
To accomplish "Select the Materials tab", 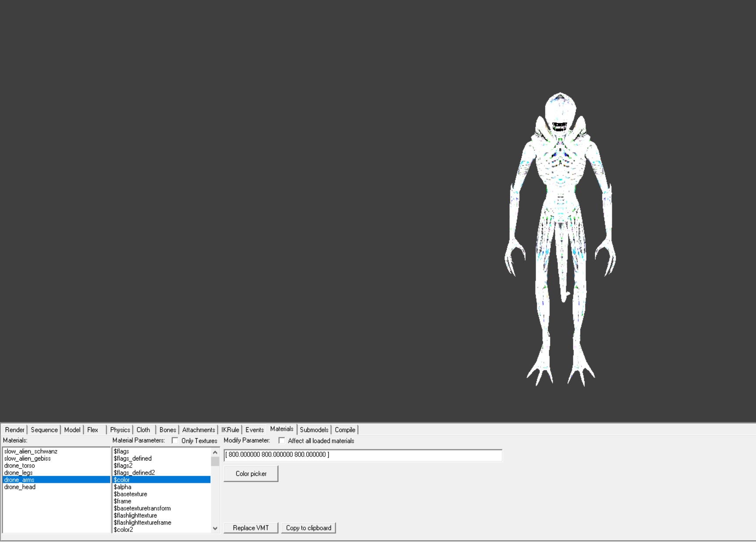I will 282,429.
